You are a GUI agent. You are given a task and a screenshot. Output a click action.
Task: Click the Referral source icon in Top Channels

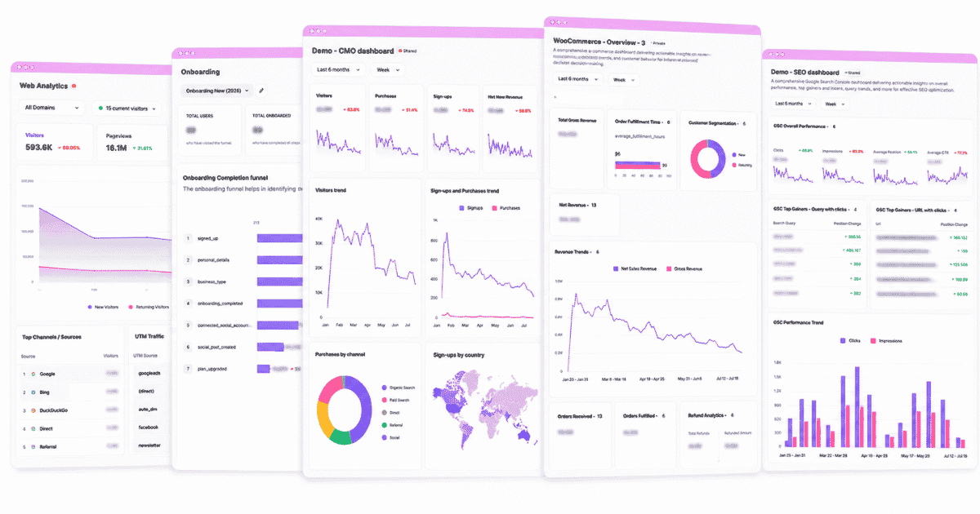[33, 446]
